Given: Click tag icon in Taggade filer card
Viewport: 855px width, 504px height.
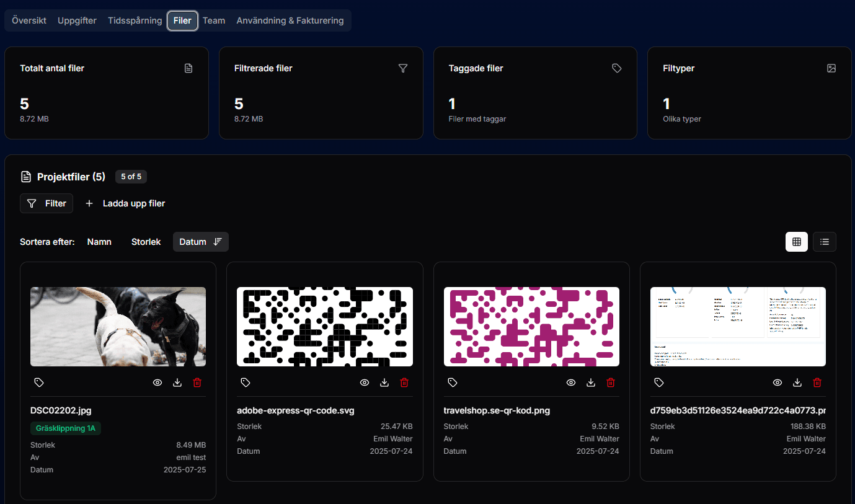Looking at the screenshot, I should click(x=617, y=68).
